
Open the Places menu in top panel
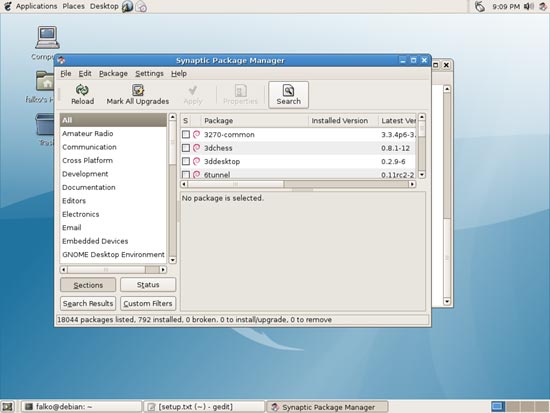pyautogui.click(x=73, y=6)
